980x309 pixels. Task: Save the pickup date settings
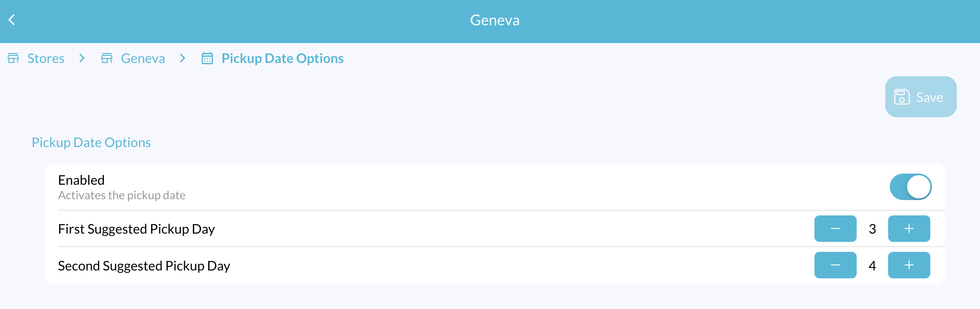(921, 97)
